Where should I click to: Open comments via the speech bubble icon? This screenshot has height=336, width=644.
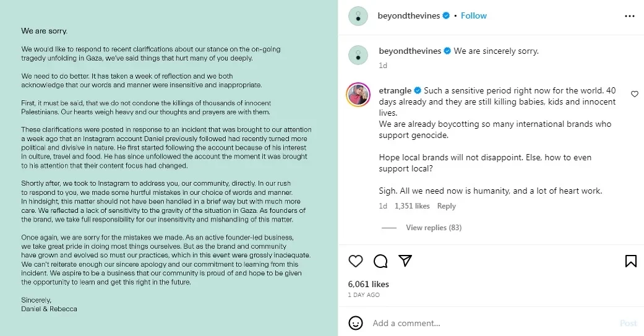point(380,261)
